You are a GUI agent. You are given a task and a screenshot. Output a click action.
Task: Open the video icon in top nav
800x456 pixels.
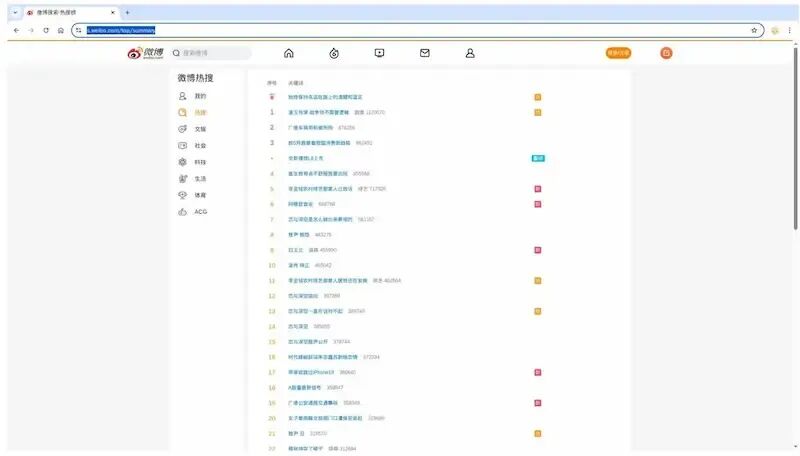(379, 53)
